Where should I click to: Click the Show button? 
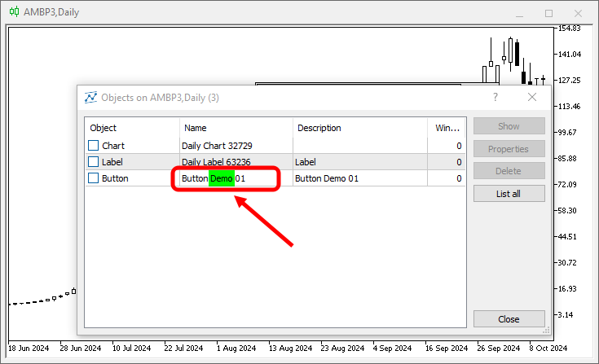pos(509,126)
